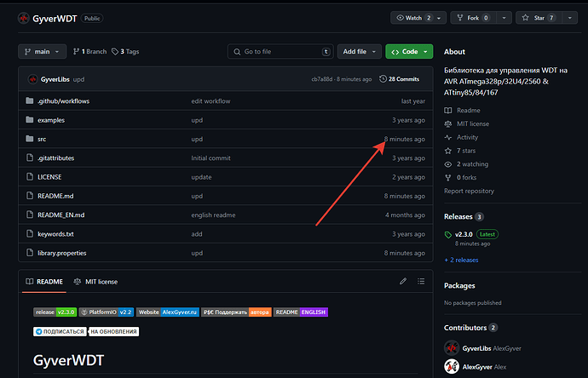This screenshot has height=378, width=588.
Task: Open the Packages heading link
Action: tap(459, 286)
